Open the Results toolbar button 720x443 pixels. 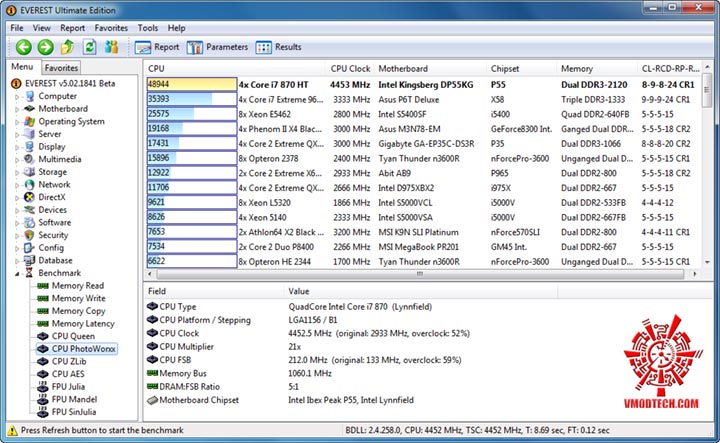click(278, 47)
